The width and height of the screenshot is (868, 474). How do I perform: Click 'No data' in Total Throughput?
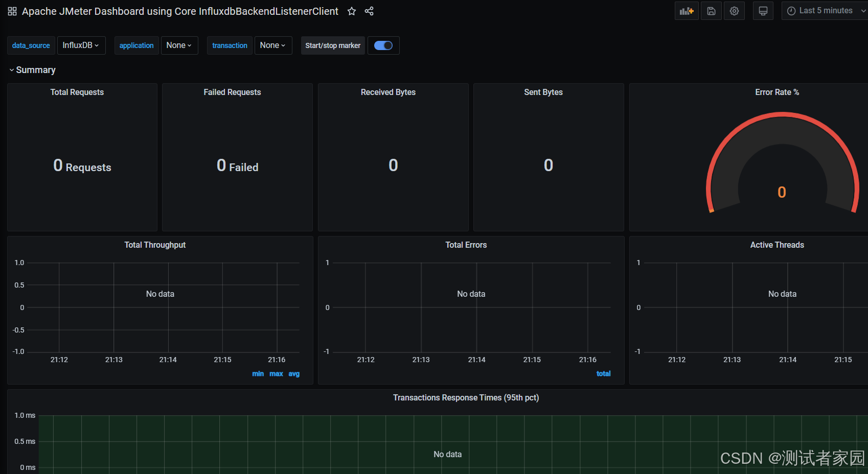(160, 294)
